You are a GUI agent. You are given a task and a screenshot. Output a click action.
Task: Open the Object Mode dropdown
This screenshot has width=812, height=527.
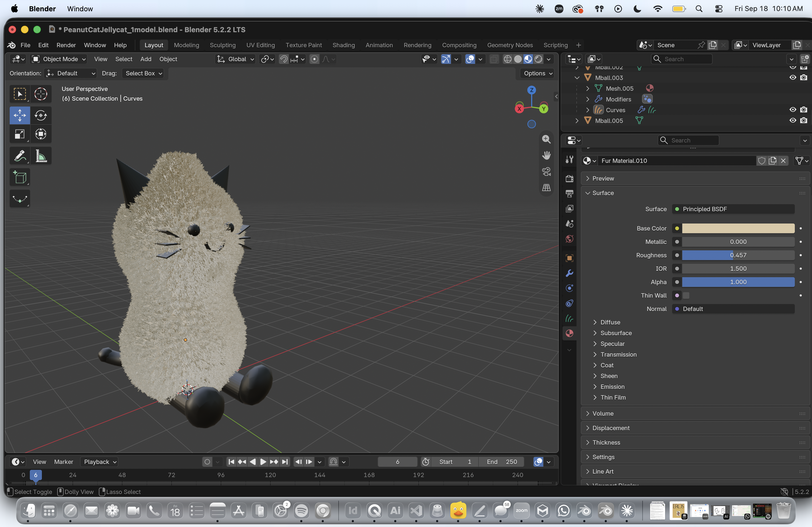click(59, 59)
